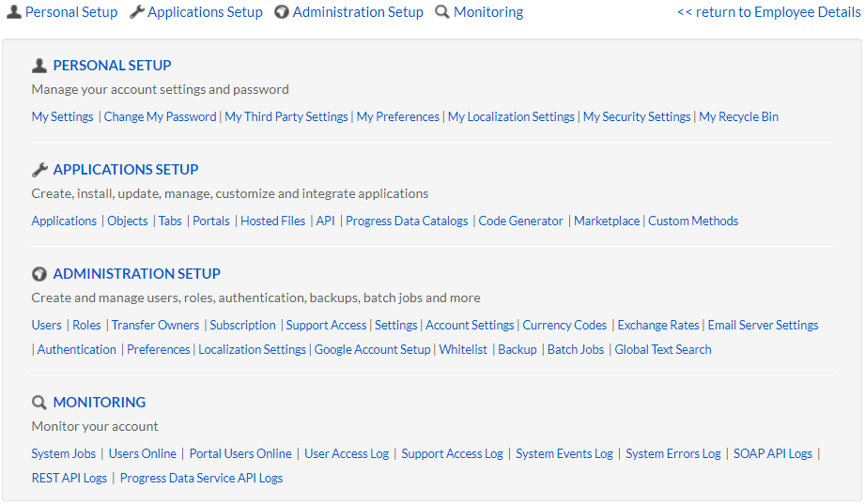This screenshot has width=865, height=504.
Task: Select the Exchange Rates link
Action: pyautogui.click(x=657, y=326)
